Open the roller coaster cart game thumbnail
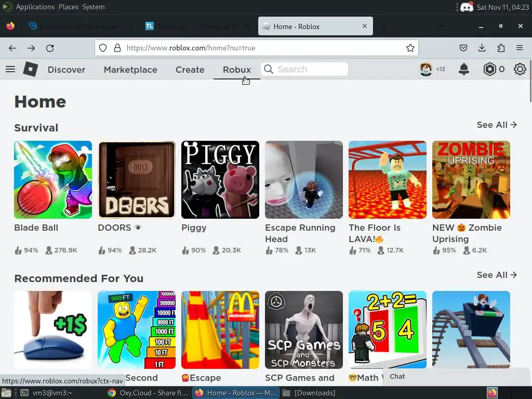The image size is (532, 399). 471,330
